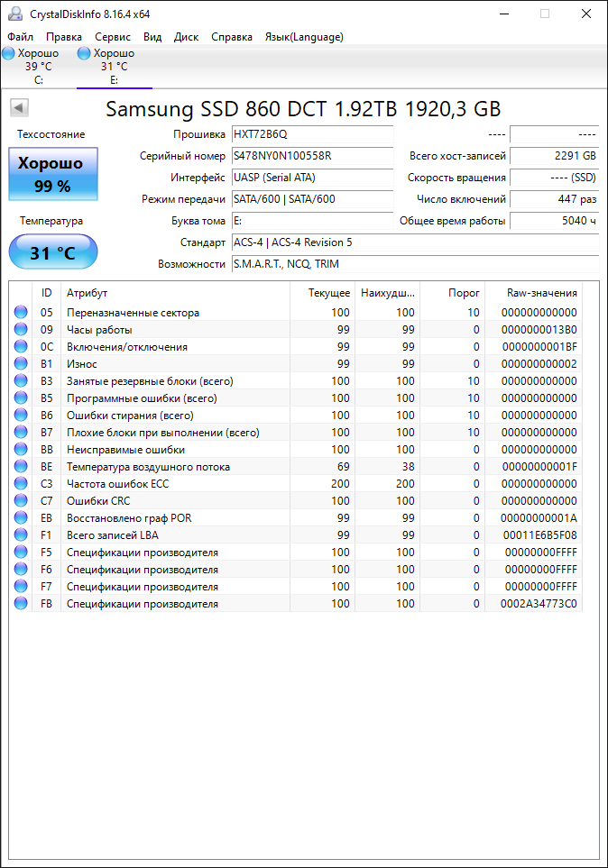Open the Правка menu
This screenshot has height=868, width=608.
click(64, 37)
